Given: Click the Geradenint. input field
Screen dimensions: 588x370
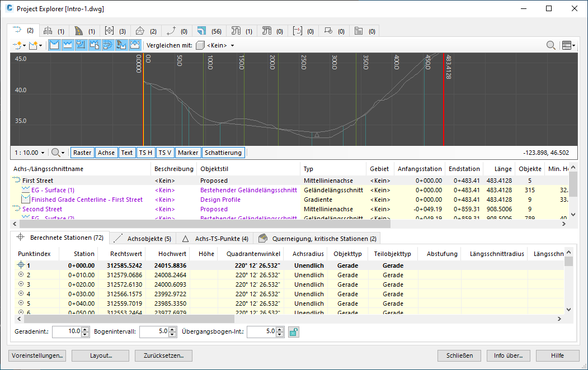Looking at the screenshot, I should (67, 331).
